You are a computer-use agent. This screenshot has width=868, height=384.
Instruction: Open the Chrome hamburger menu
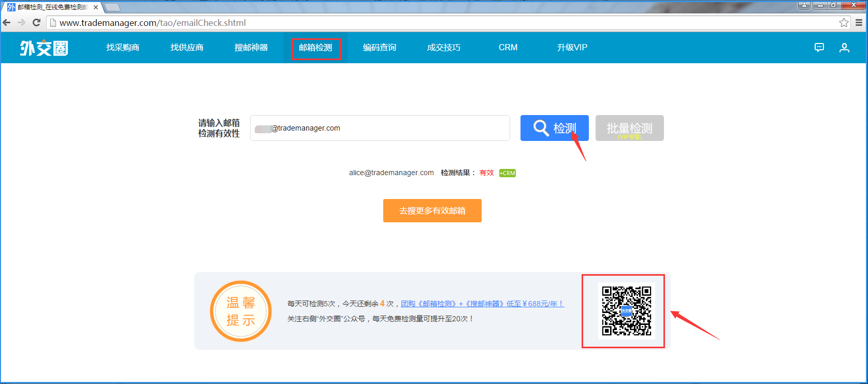click(x=859, y=23)
